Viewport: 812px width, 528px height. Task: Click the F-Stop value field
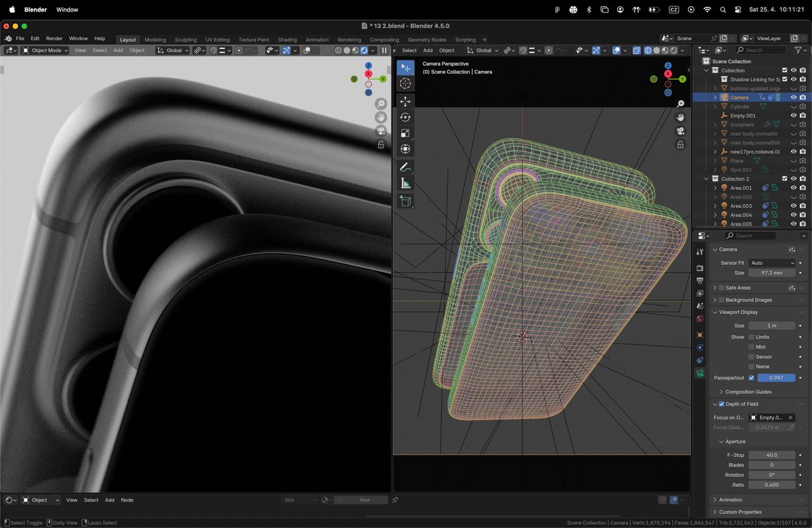point(771,455)
